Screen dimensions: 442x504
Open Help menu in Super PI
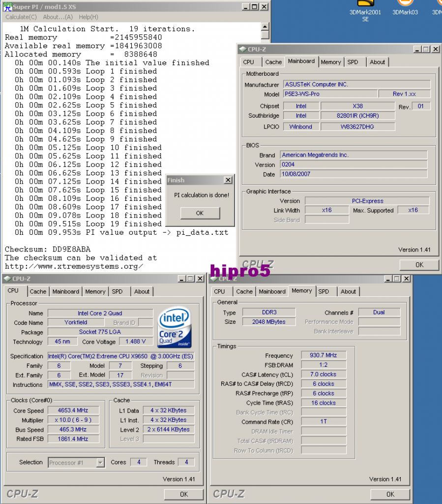(x=88, y=17)
